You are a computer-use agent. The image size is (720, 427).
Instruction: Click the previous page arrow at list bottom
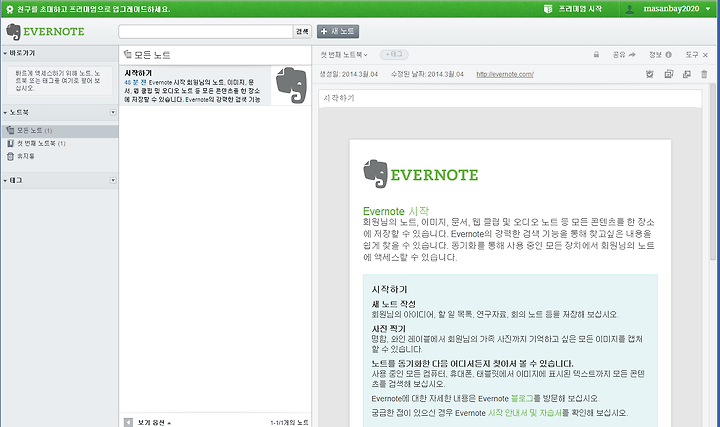click(128, 422)
